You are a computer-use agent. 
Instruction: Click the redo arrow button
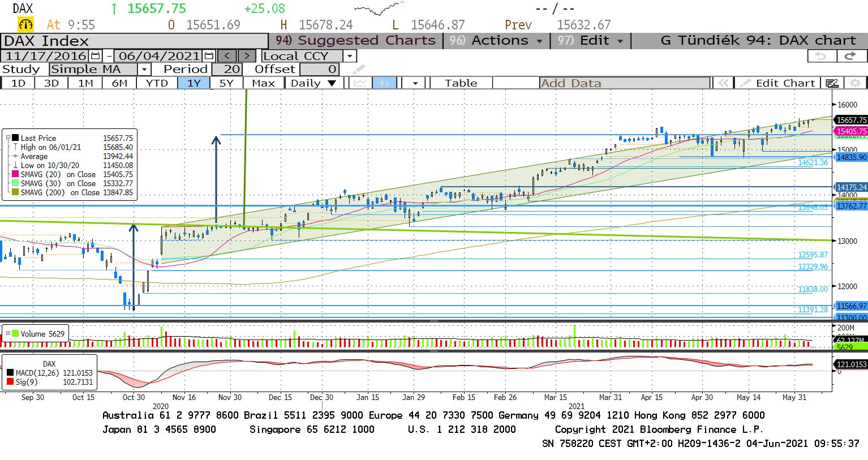coord(850,56)
